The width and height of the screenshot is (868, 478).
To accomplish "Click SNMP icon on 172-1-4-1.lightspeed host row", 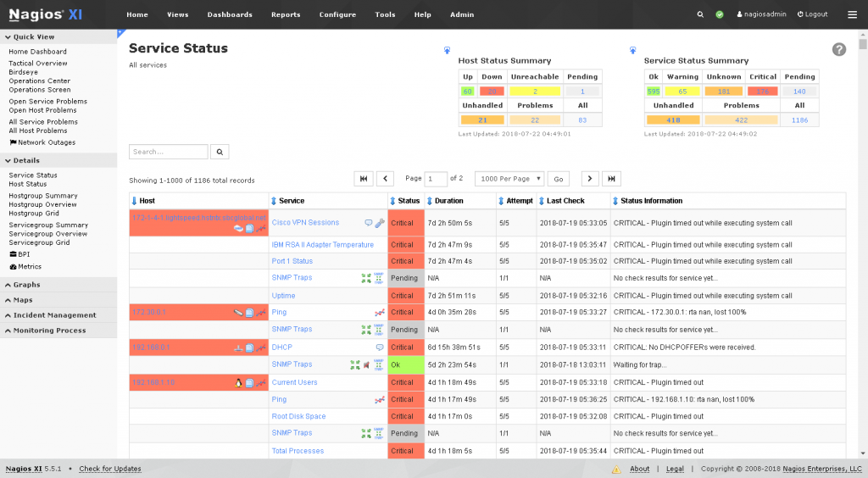I will pyautogui.click(x=238, y=228).
